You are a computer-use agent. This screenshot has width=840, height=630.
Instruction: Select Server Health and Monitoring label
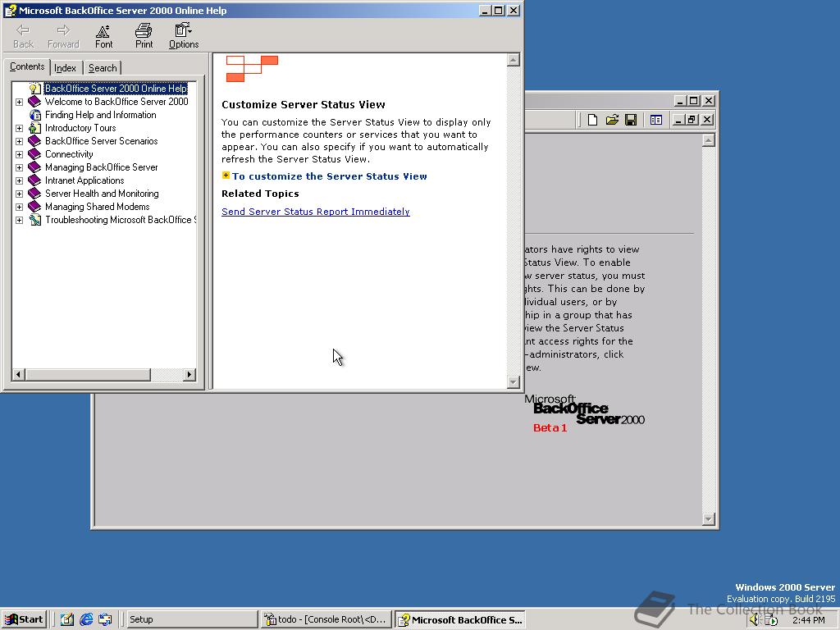pyautogui.click(x=102, y=194)
